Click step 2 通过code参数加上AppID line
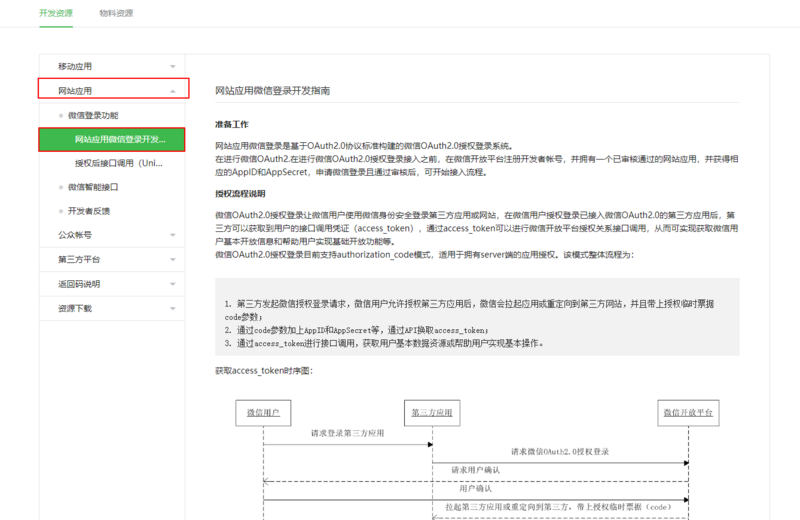This screenshot has width=800, height=520. 356,330
